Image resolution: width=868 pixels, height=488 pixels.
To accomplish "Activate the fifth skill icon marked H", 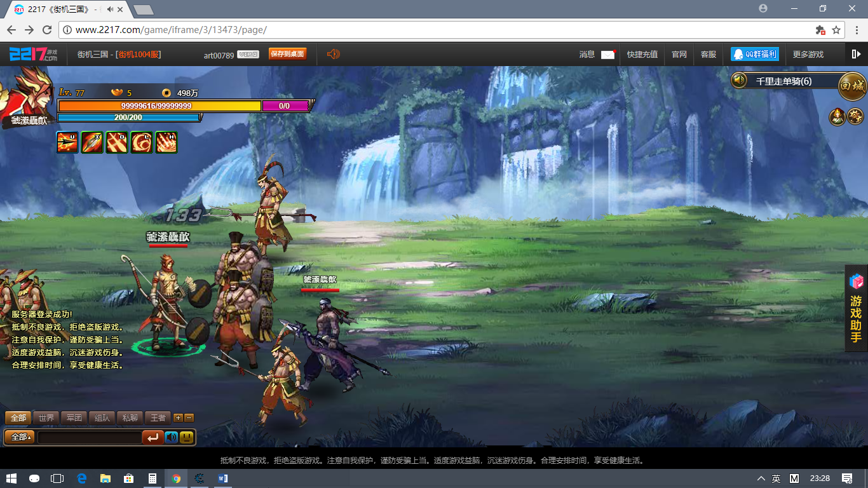I will [x=166, y=142].
